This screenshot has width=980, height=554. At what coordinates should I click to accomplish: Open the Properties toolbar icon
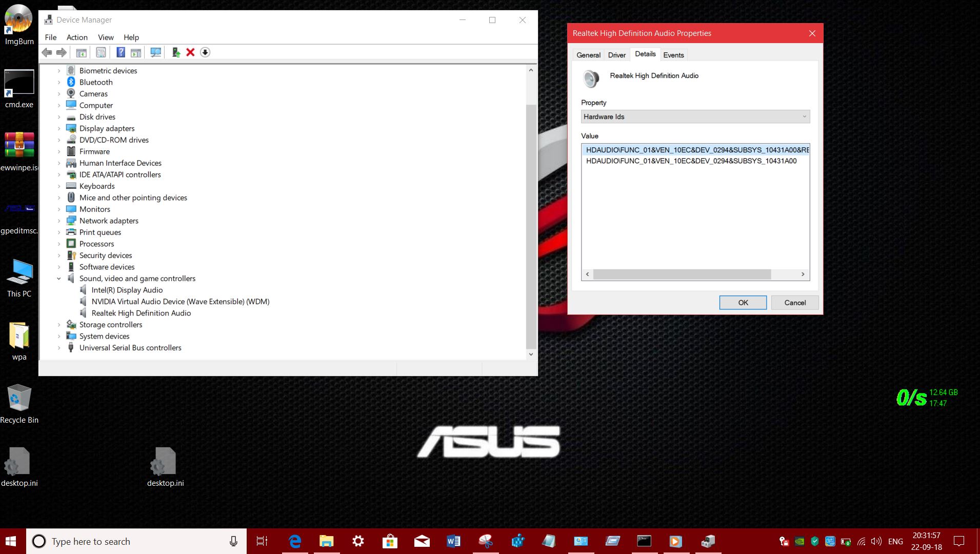[x=101, y=52]
